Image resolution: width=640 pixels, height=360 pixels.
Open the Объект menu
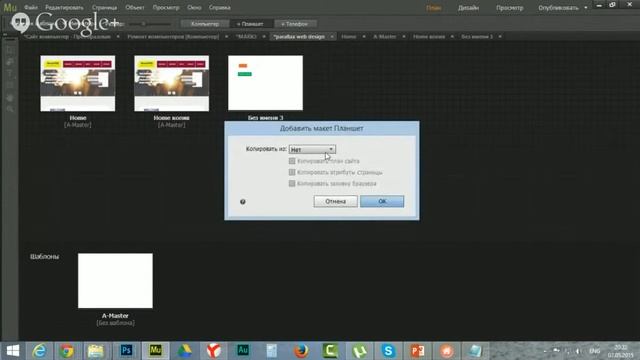point(135,7)
